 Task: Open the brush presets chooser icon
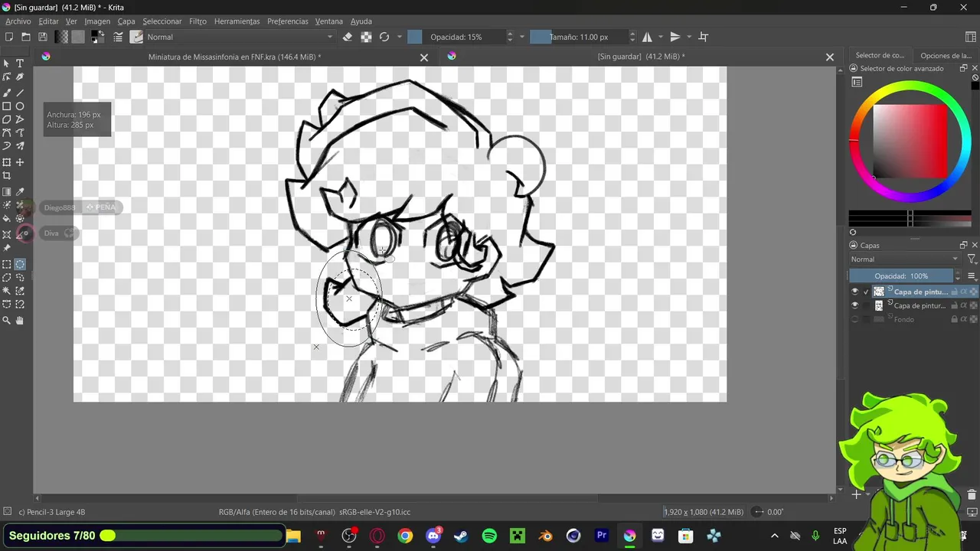tap(136, 37)
